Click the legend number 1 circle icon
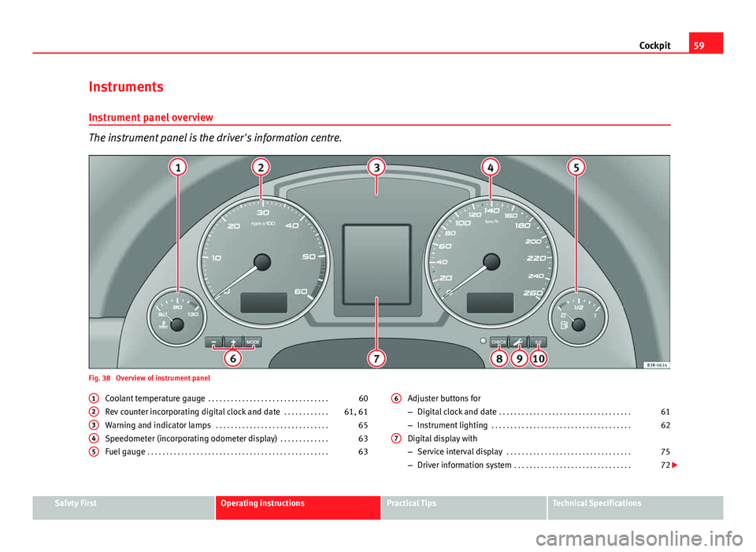 94,398
